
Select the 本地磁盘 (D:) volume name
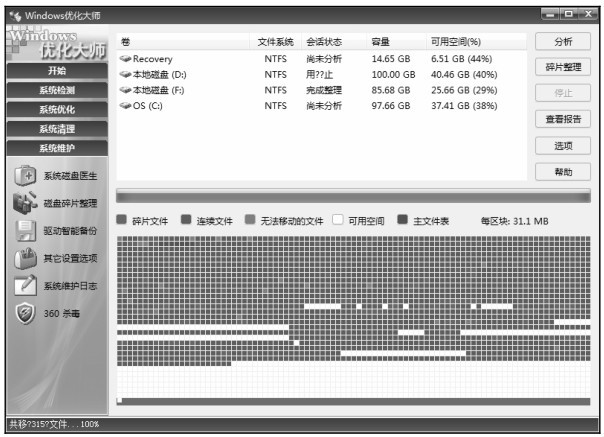coord(159,74)
